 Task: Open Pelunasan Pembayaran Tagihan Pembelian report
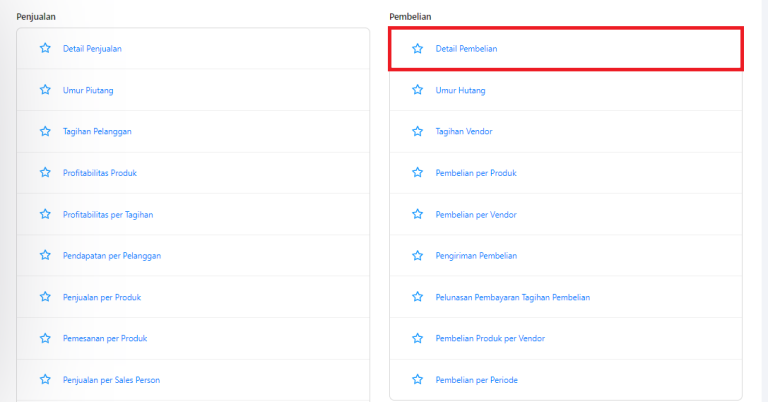513,297
